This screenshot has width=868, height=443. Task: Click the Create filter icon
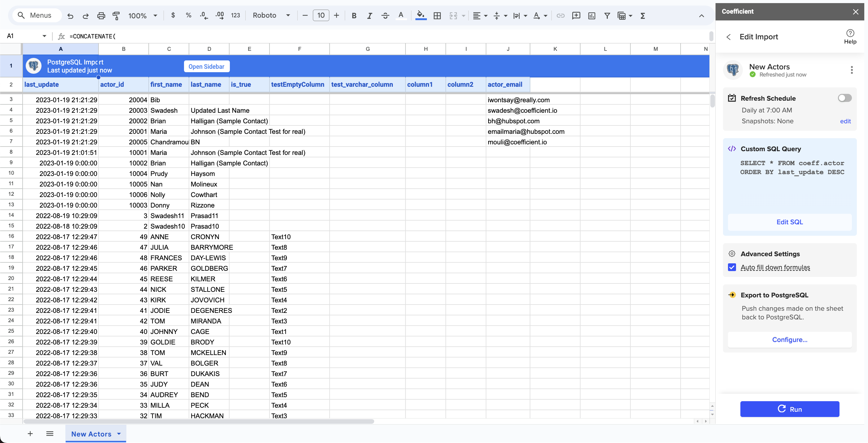click(x=607, y=15)
